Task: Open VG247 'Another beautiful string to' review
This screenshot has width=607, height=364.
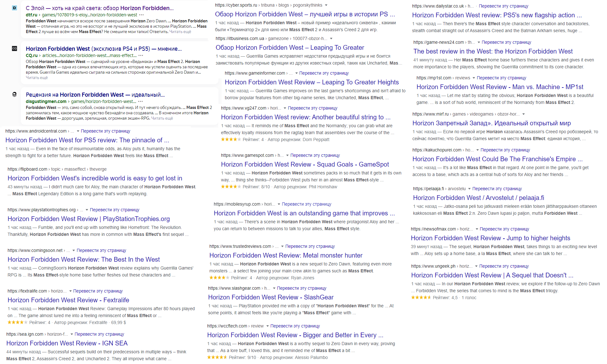Action: pos(306,117)
